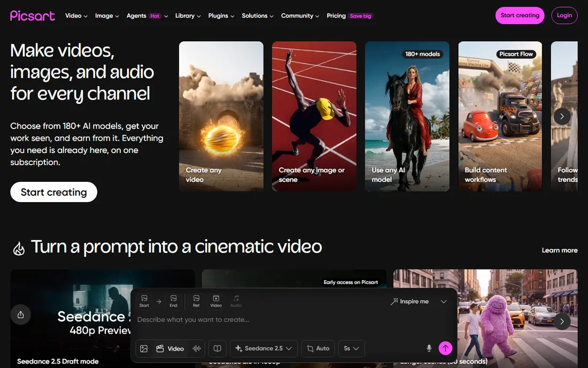Open the 5s duration dropdown
Viewport: 588px width, 368px height.
pos(351,349)
